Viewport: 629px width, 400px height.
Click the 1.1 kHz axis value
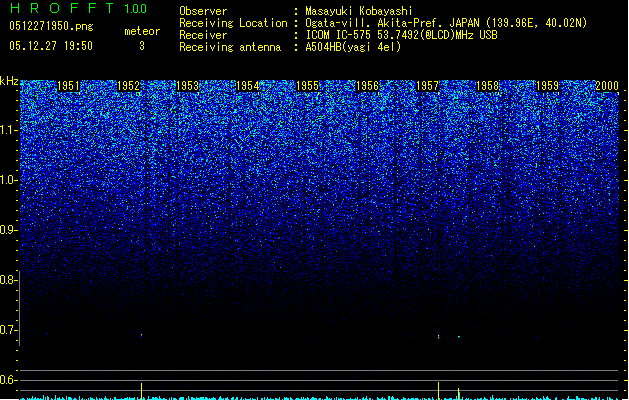(8, 130)
